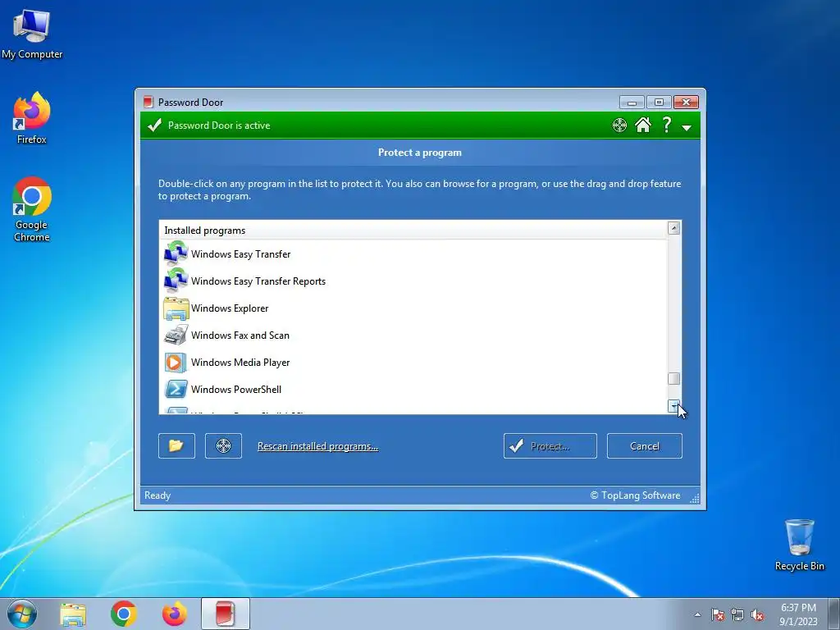Open File Explorer from the taskbar
This screenshot has width=840, height=630.
coord(73,614)
